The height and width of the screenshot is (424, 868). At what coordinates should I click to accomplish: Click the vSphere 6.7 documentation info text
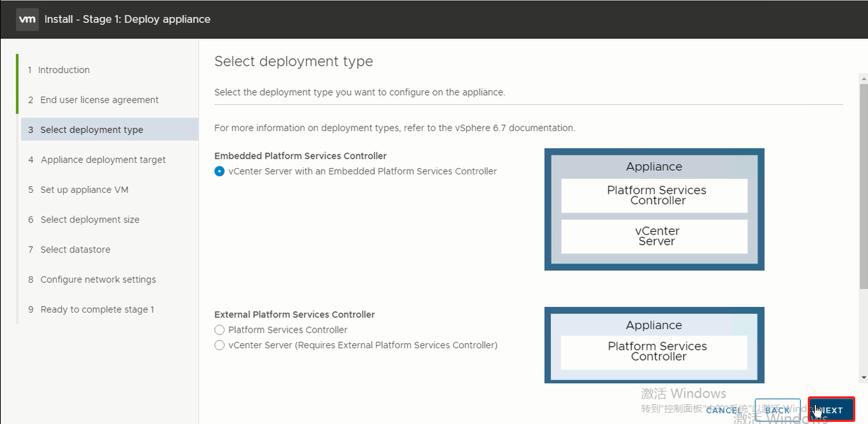(x=395, y=128)
